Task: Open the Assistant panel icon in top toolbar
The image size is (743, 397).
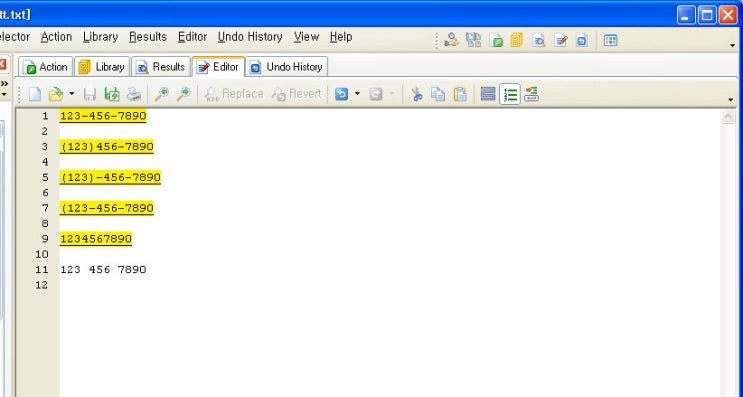Action: (452, 40)
